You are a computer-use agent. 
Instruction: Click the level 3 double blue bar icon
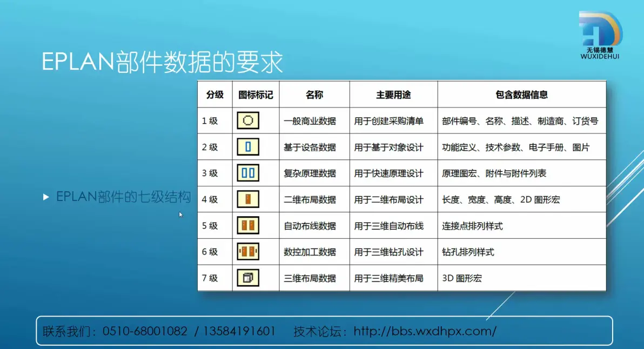point(248,173)
